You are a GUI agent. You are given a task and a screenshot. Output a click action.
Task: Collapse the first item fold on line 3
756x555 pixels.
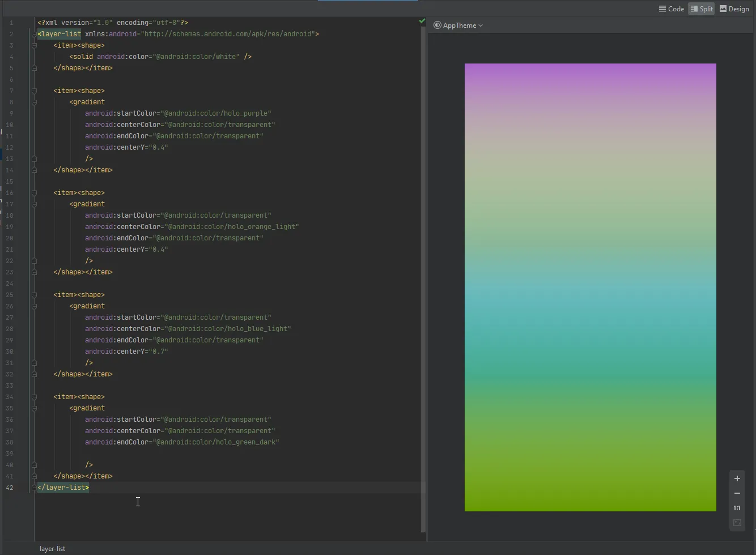point(34,45)
